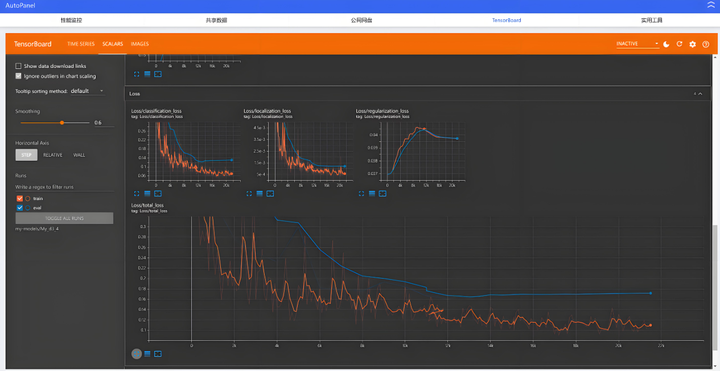The width and height of the screenshot is (720, 371).
Task: Click the AutoPanel title text
Action: 20,5
